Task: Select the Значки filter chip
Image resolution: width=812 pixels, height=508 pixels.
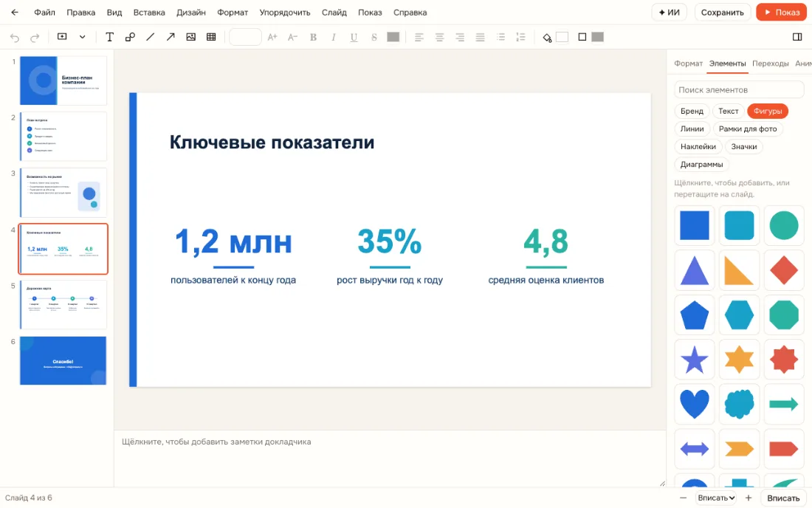Action: click(743, 146)
